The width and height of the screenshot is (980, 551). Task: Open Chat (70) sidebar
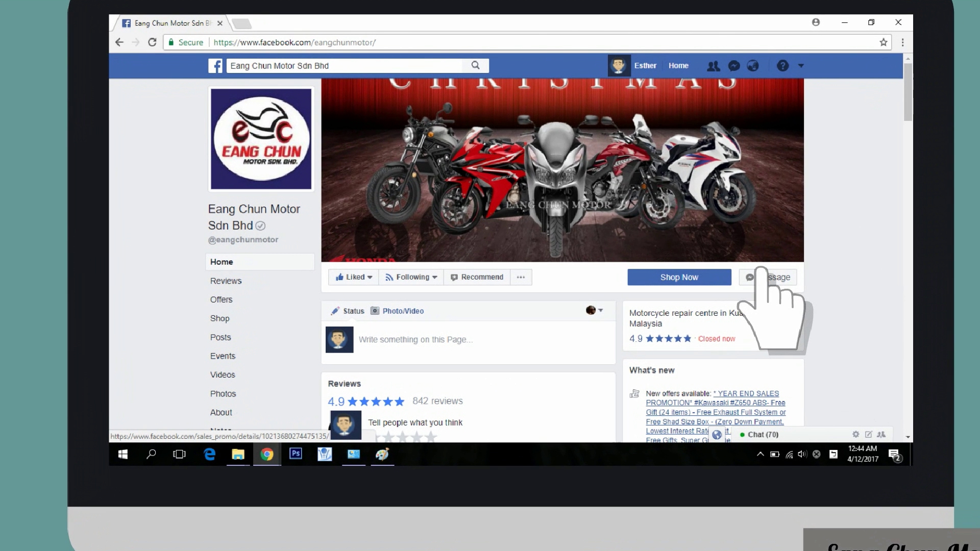click(763, 435)
